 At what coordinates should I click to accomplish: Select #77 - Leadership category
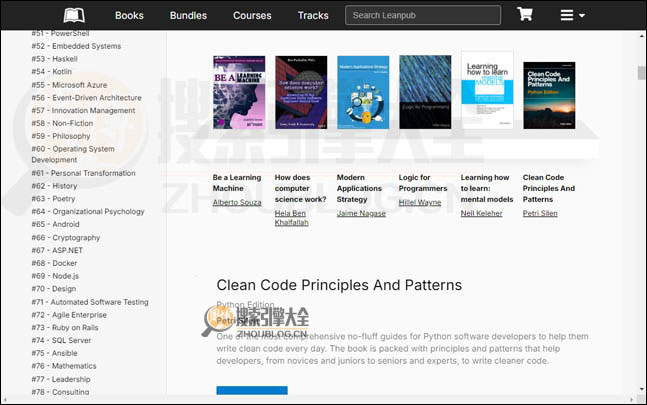[x=61, y=379]
